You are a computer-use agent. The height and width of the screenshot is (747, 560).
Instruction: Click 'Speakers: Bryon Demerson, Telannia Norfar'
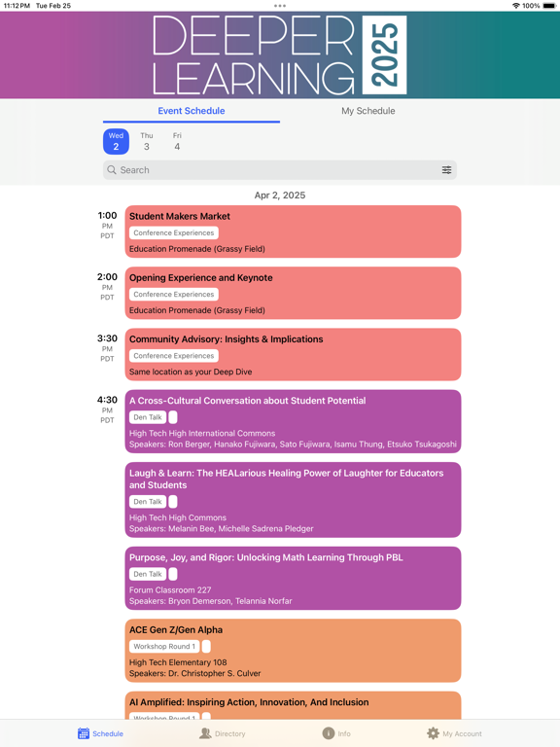[210, 601]
